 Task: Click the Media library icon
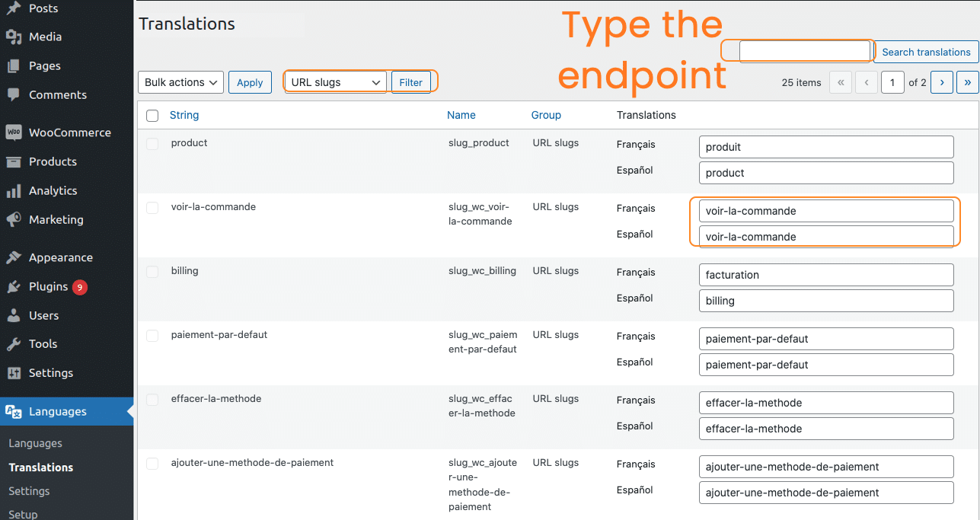14,37
